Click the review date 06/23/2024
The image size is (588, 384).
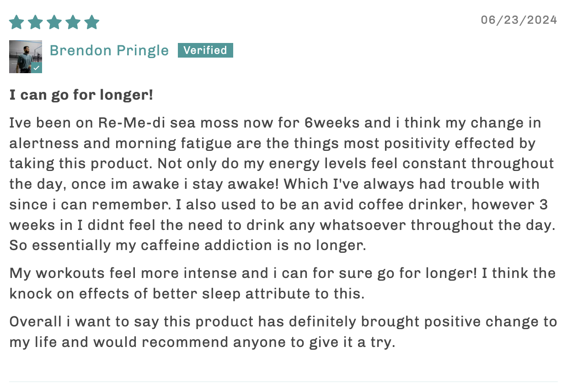[x=519, y=20]
